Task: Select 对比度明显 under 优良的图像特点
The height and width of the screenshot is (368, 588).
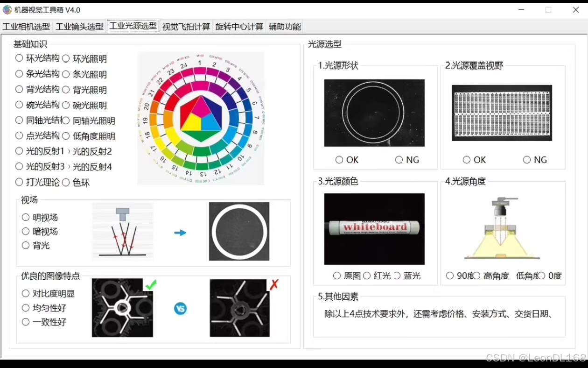Action: [x=26, y=293]
